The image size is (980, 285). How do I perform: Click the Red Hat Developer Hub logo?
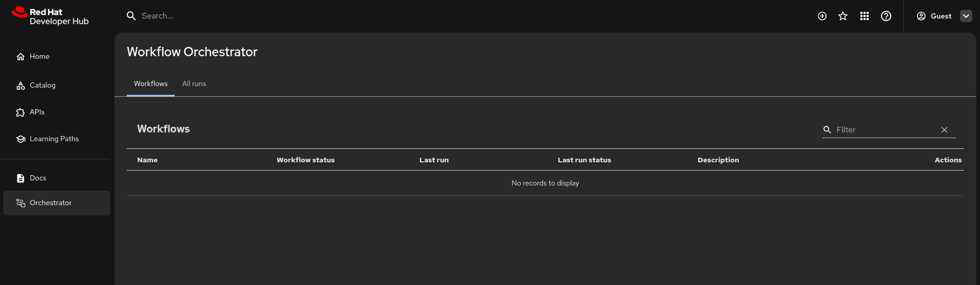50,16
